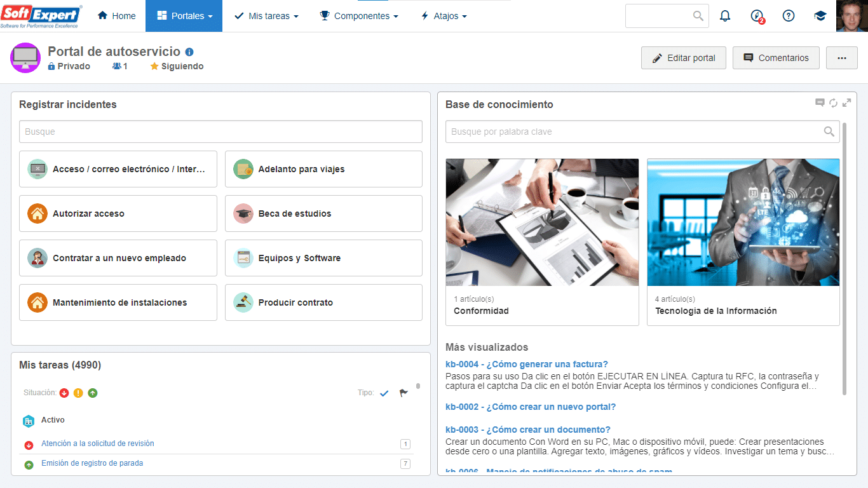Click the help question mark icon

pyautogui.click(x=789, y=16)
